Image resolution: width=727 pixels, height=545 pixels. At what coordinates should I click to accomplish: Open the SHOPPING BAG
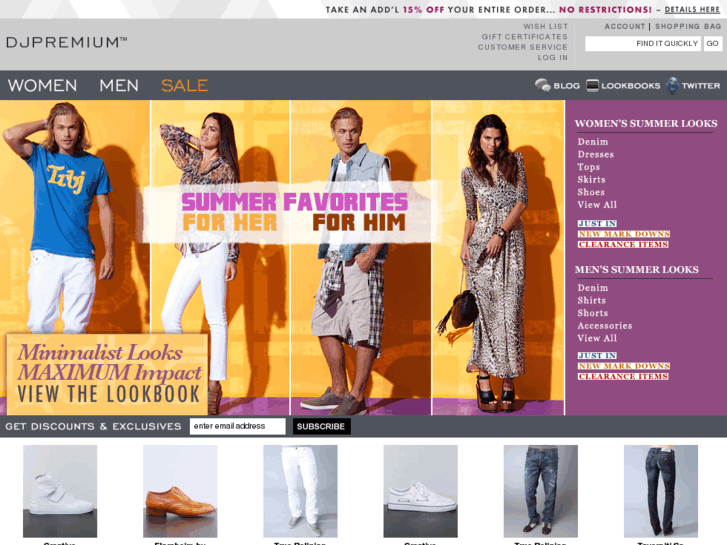pyautogui.click(x=688, y=26)
